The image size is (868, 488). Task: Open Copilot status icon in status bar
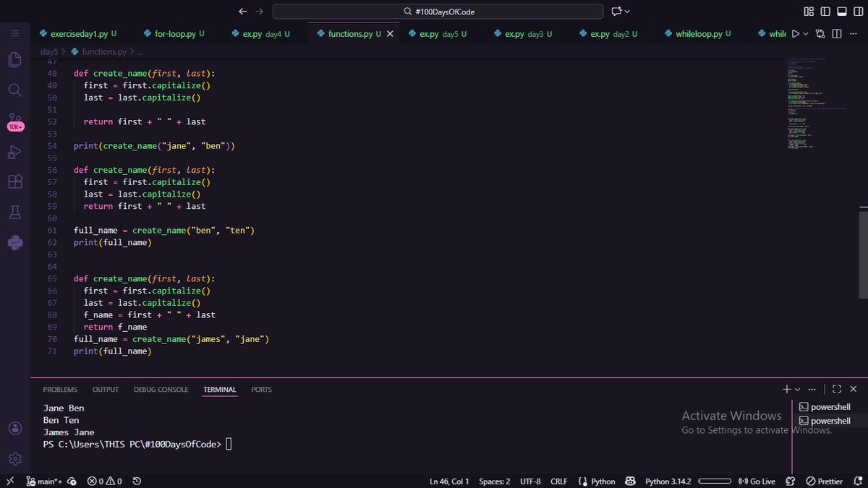(630, 481)
